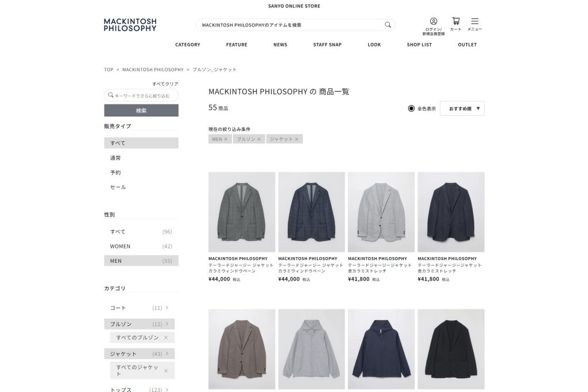
Task: Toggle the 全色表示 radio button
Action: [x=411, y=108]
